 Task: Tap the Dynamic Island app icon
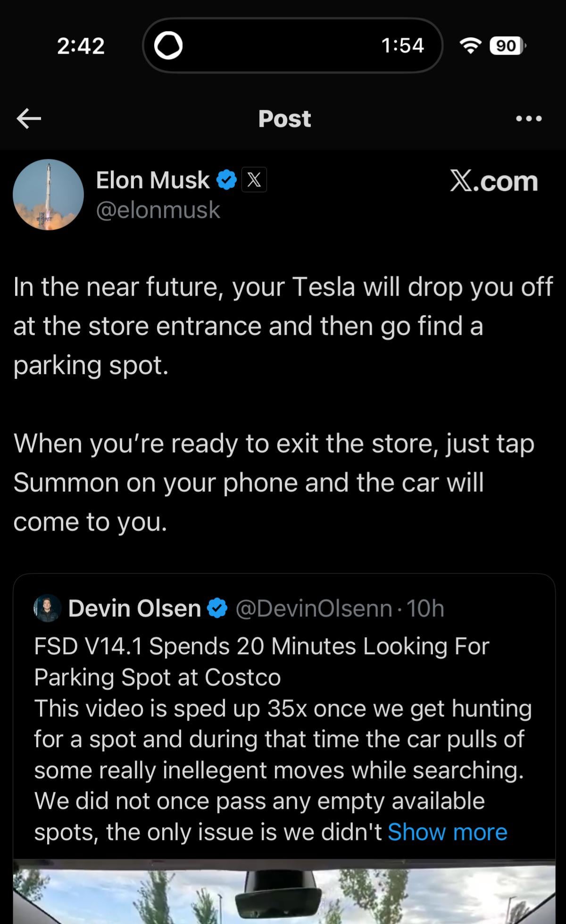pos(168,46)
